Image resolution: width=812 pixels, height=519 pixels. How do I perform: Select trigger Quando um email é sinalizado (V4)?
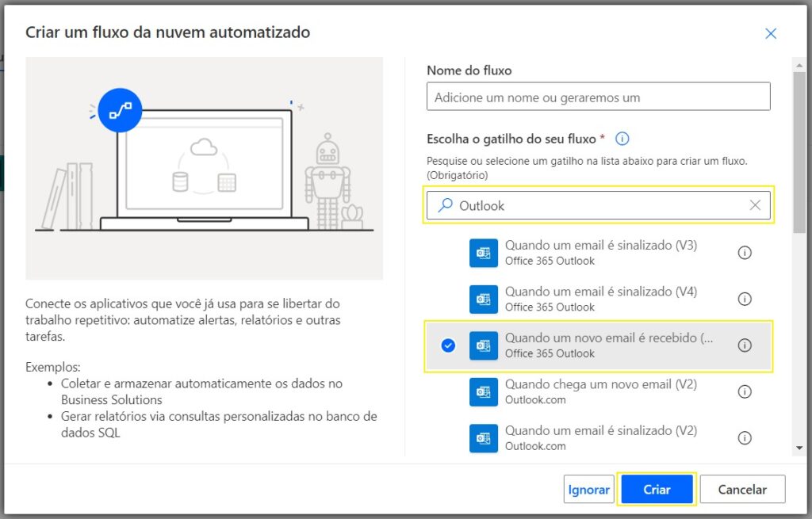(x=600, y=299)
